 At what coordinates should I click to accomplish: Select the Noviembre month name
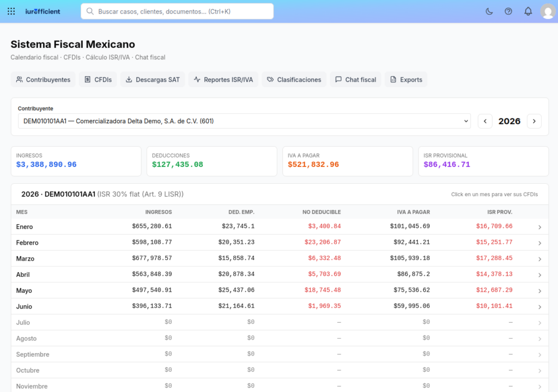point(32,387)
